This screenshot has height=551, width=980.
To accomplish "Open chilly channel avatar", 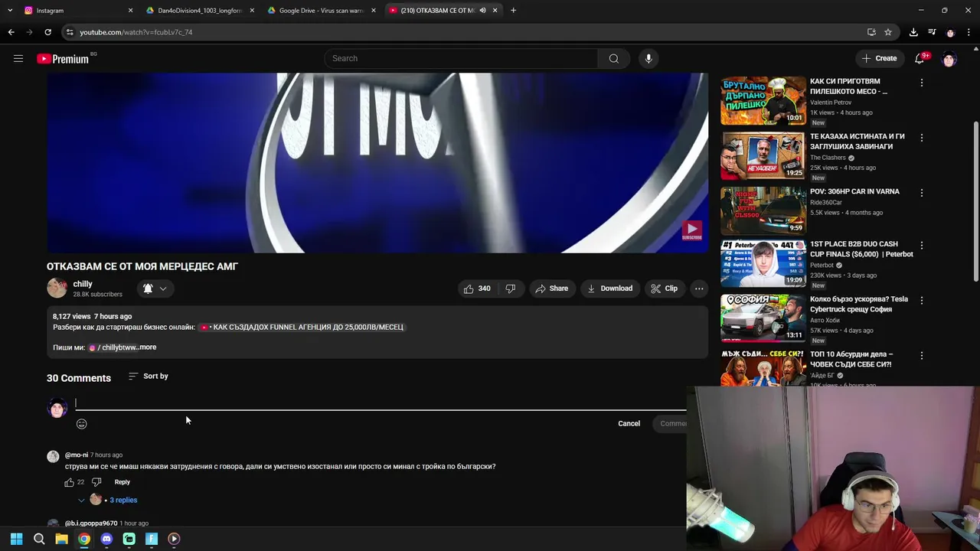I will pyautogui.click(x=57, y=288).
